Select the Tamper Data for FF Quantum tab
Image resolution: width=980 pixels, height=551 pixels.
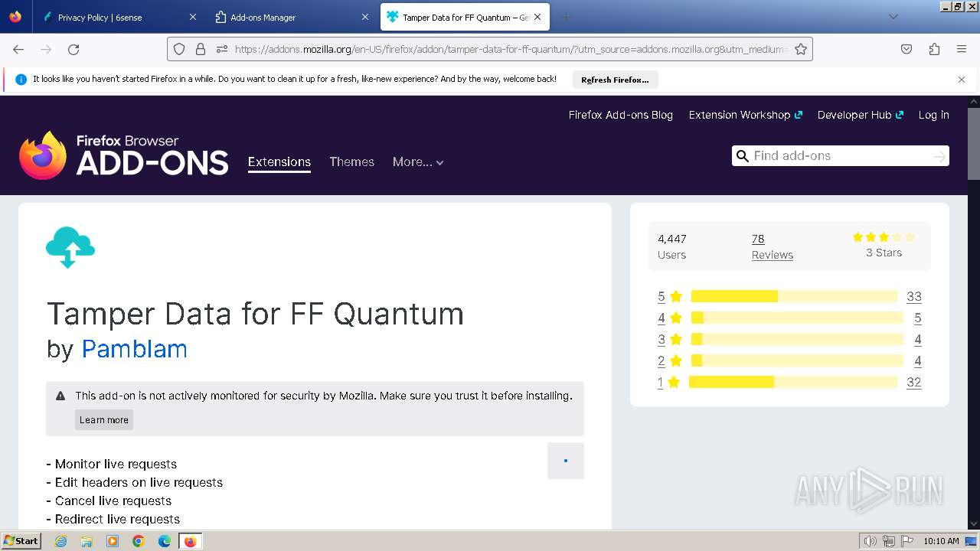(x=465, y=17)
